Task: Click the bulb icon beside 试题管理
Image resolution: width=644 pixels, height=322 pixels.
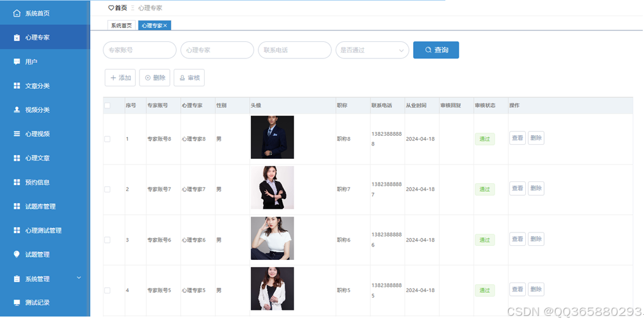Action: pos(16,254)
